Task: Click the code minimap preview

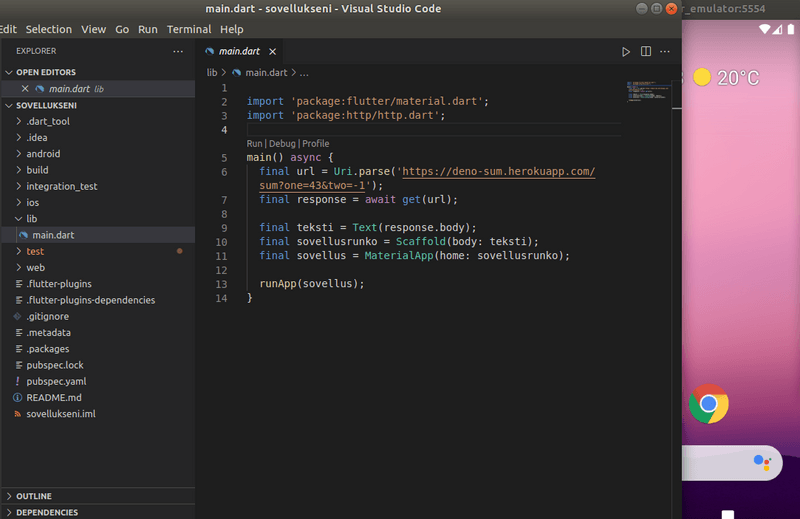Action: [640, 92]
